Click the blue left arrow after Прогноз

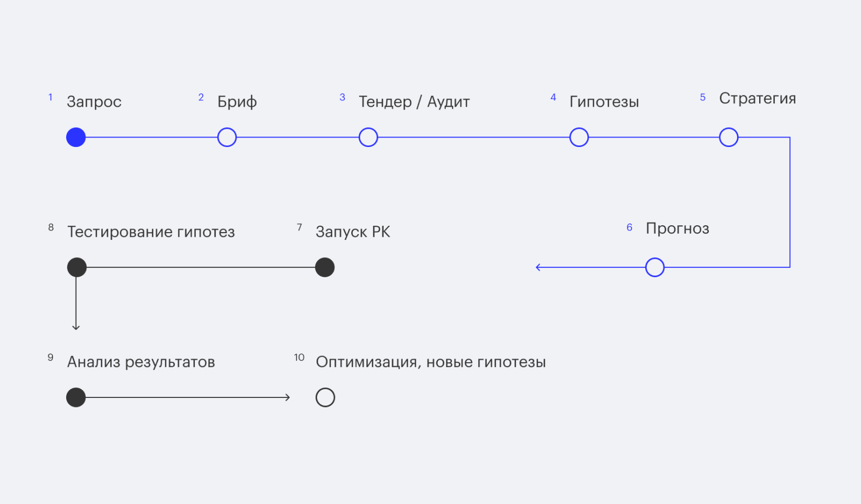538,267
